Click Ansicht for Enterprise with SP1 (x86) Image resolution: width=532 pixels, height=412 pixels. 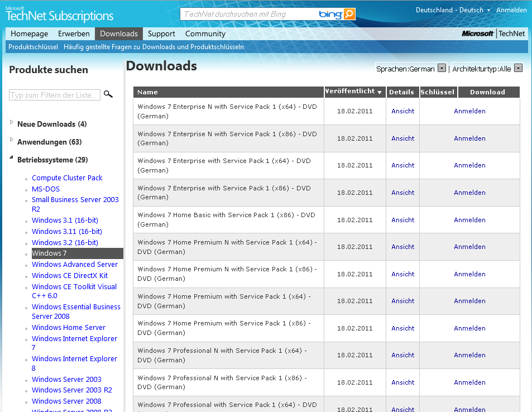click(402, 193)
